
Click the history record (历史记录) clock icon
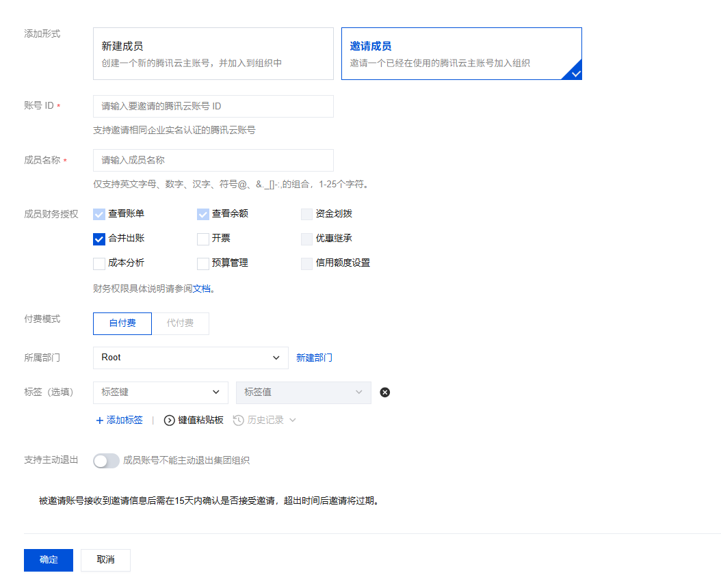(238, 420)
